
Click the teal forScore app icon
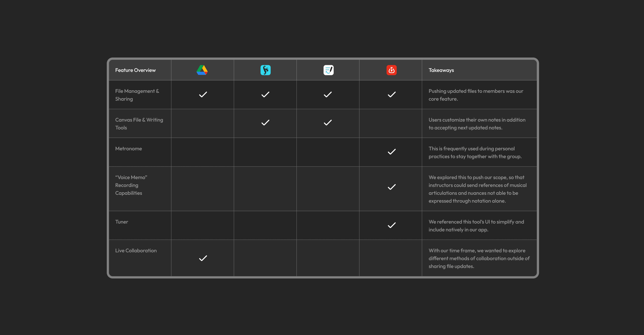tap(265, 70)
